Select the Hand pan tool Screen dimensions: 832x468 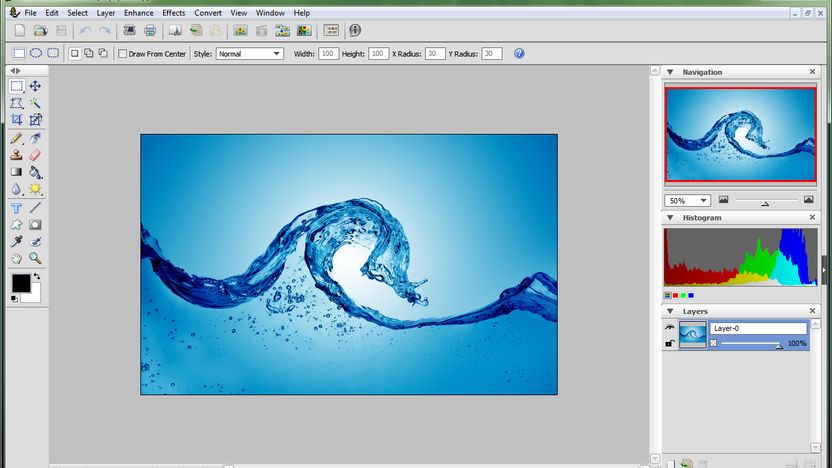tap(16, 258)
